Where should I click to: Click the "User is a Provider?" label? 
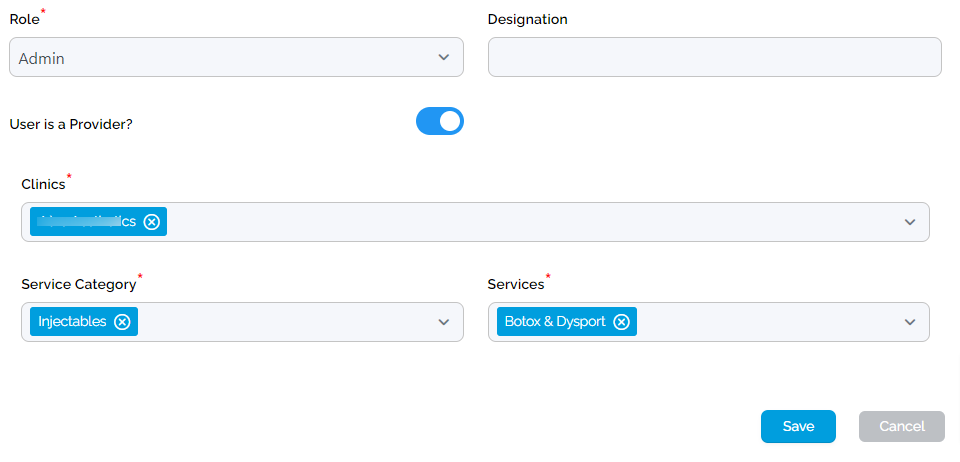[x=71, y=125]
